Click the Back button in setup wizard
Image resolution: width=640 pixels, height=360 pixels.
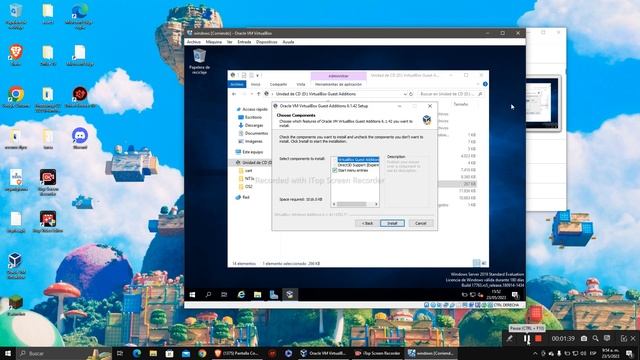(x=367, y=223)
